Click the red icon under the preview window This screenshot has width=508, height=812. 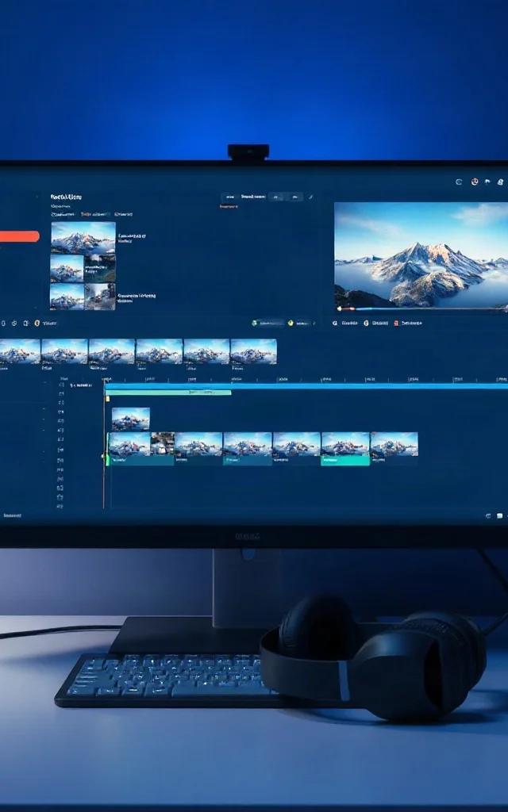[x=397, y=324]
